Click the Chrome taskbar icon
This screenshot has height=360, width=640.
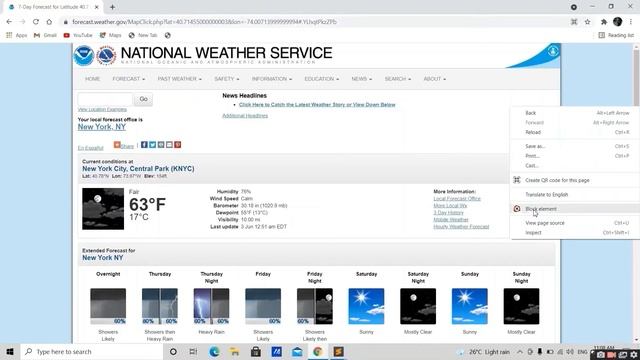point(318,352)
